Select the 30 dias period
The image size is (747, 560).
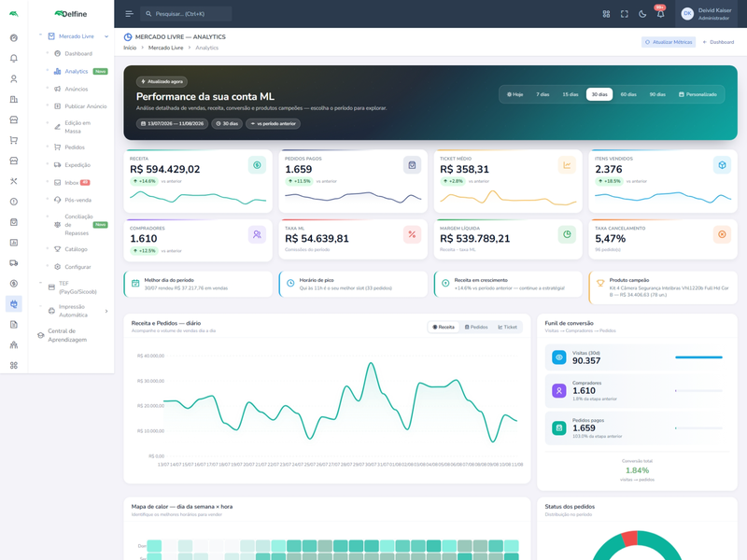pyautogui.click(x=599, y=94)
